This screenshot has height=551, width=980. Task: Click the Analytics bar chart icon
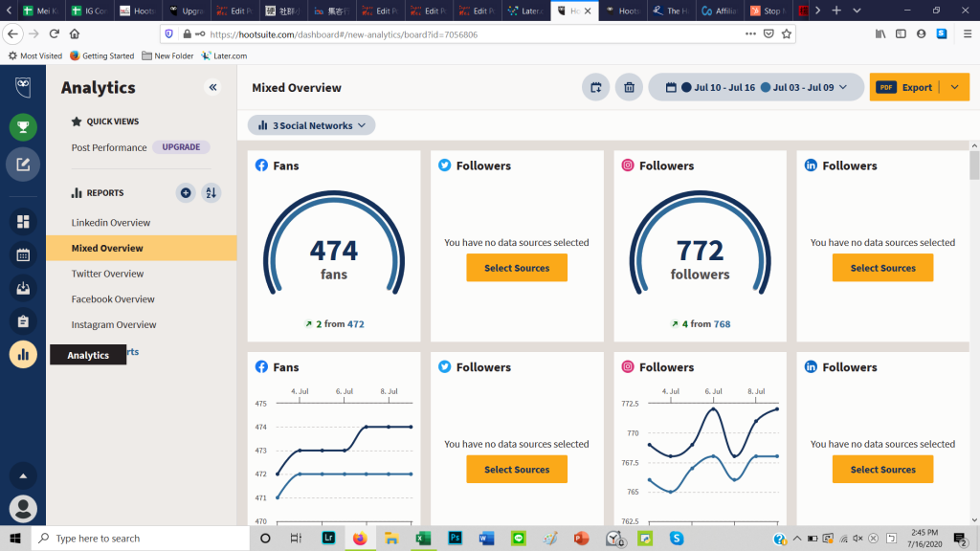pos(23,355)
